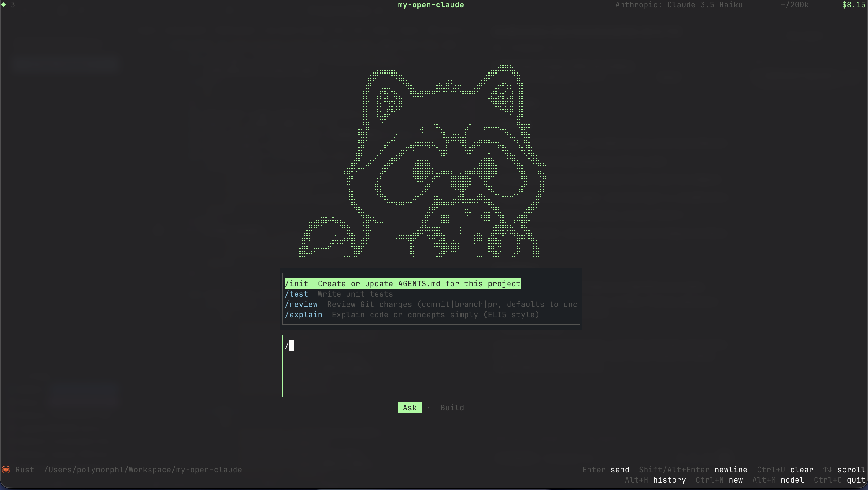Click the $8.15 cost link
Viewport: 868px width, 490px height.
(853, 5)
